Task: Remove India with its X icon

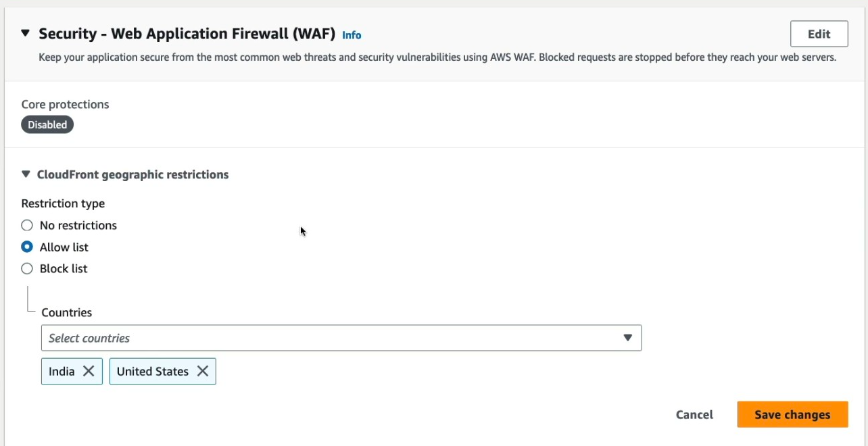Action: [89, 371]
